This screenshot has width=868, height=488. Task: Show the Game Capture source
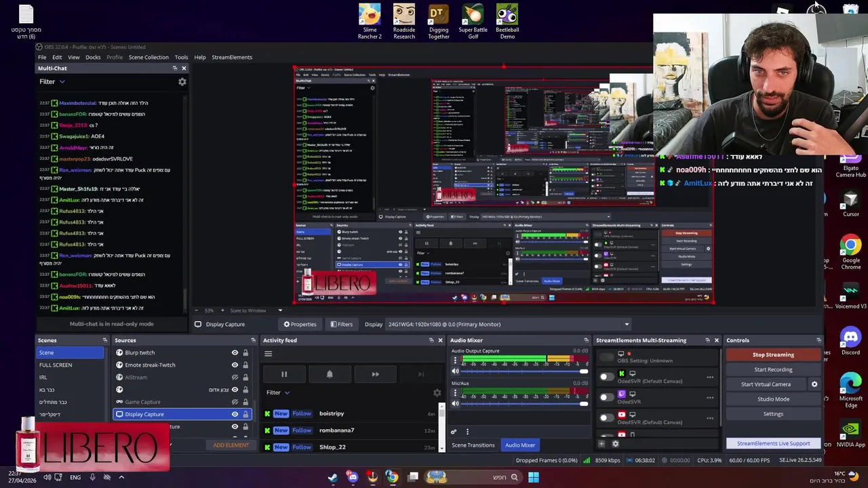235,402
